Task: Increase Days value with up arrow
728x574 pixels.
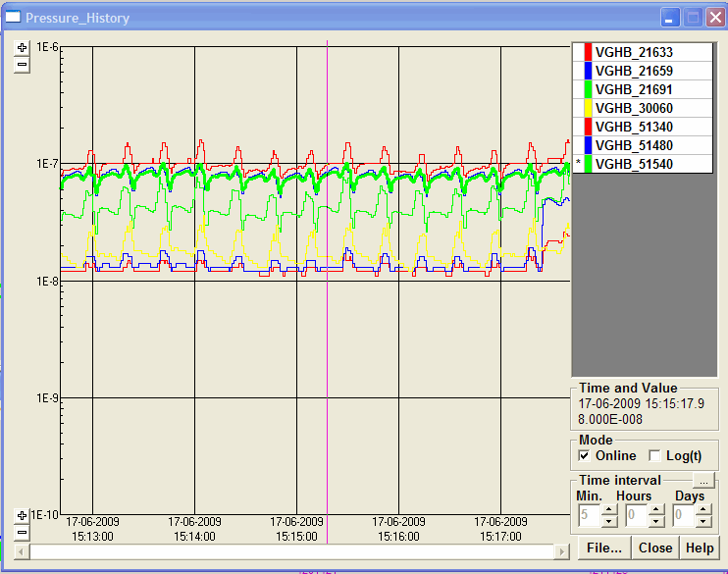Action: tap(703, 509)
